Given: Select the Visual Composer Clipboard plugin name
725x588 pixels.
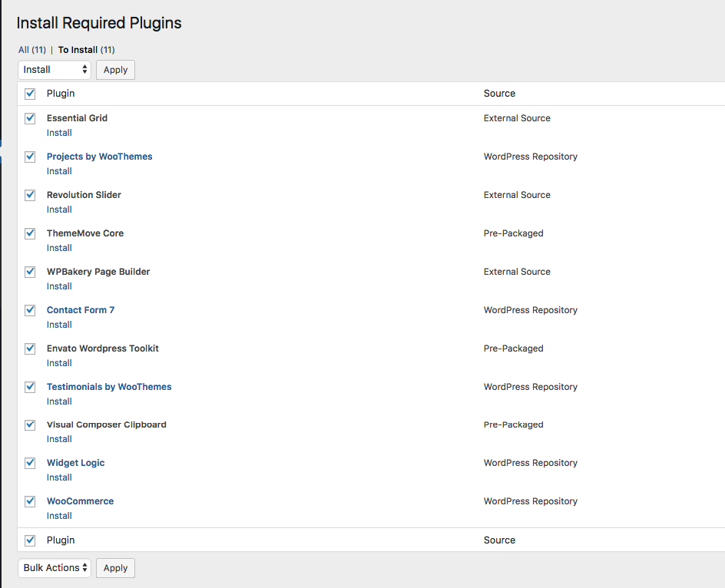Looking at the screenshot, I should 106,424.
